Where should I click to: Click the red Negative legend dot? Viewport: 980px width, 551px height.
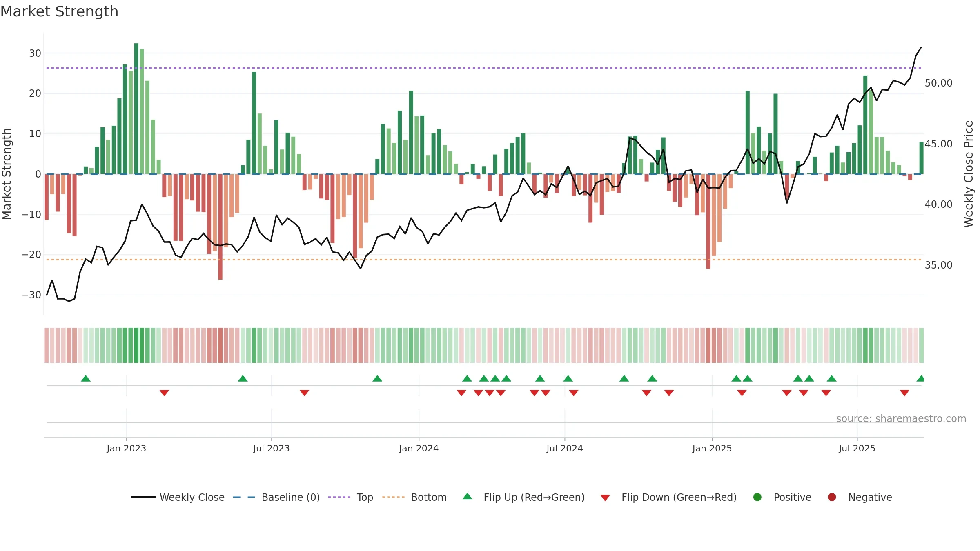point(832,497)
